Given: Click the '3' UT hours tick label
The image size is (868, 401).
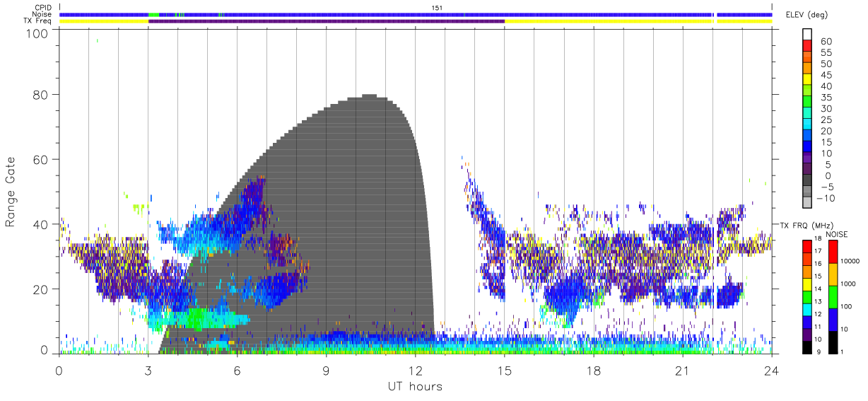Looking at the screenshot, I should 148,370.
